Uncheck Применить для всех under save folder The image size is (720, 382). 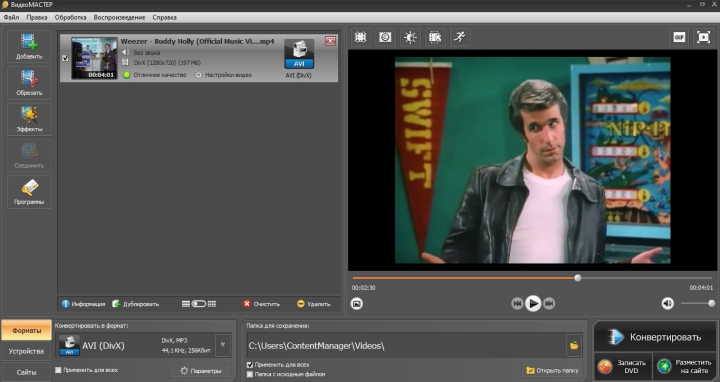pos(250,365)
